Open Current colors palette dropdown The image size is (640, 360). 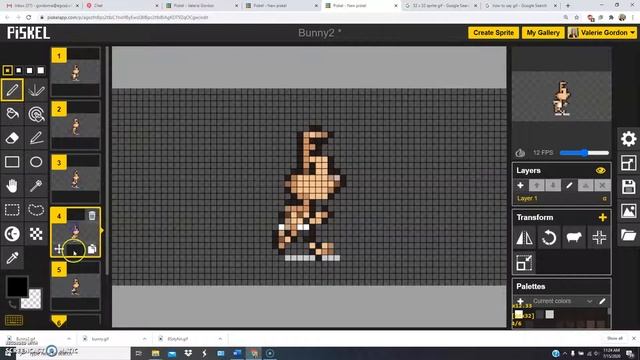561,301
